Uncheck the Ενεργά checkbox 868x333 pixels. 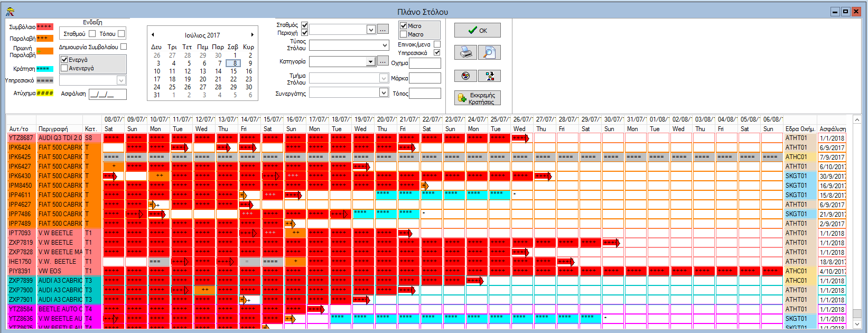[64, 60]
